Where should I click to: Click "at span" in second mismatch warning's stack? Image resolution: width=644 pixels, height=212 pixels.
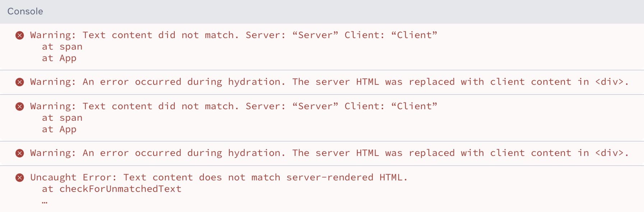point(62,118)
